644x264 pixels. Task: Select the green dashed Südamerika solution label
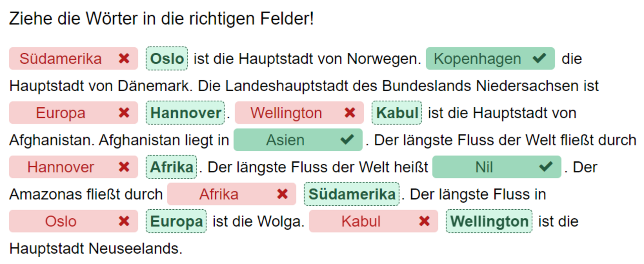(x=352, y=194)
